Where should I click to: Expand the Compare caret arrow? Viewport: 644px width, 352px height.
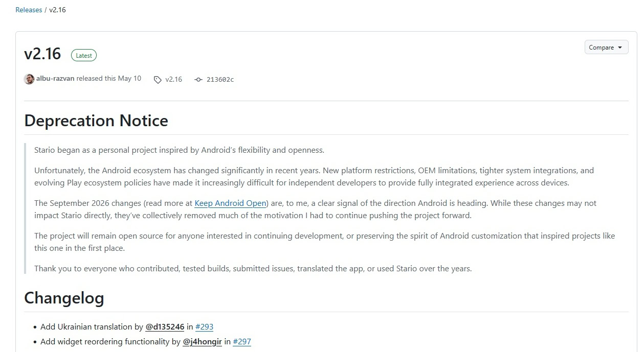620,48
